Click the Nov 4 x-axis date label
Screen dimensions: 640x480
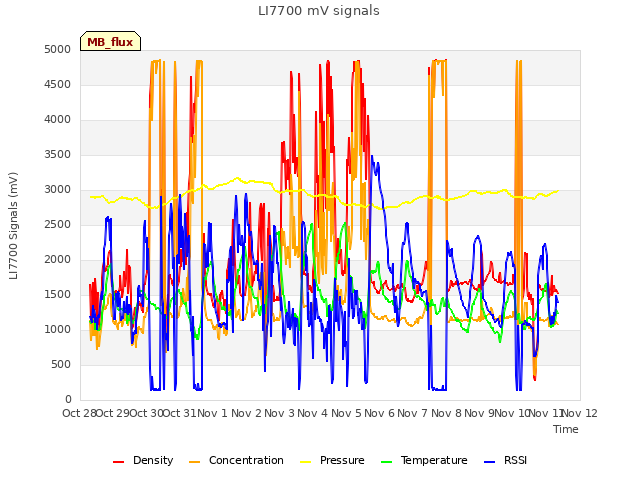312,413
